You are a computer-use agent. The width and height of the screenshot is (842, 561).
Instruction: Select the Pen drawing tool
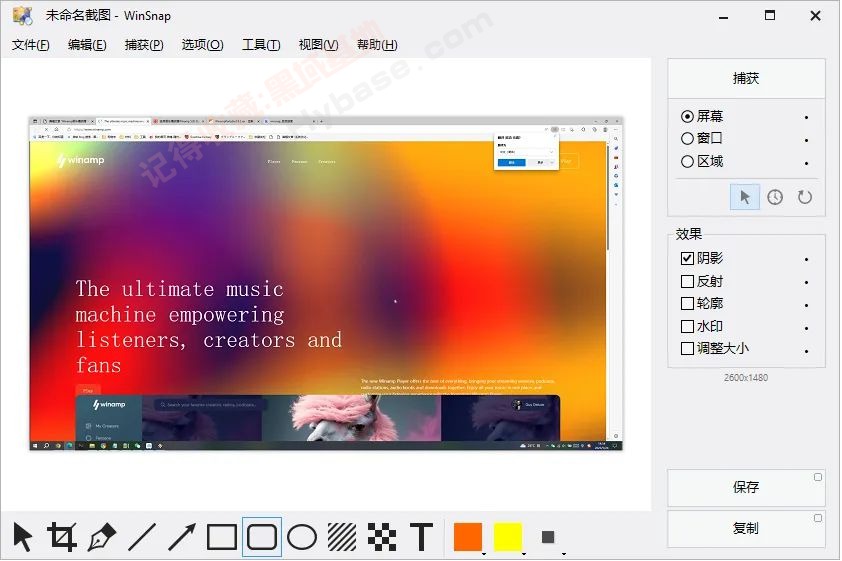point(102,536)
